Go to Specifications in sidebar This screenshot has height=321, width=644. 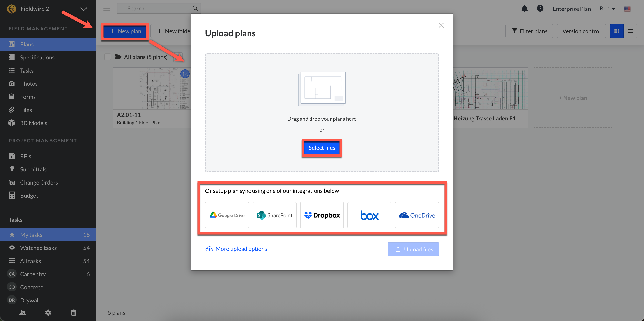37,58
